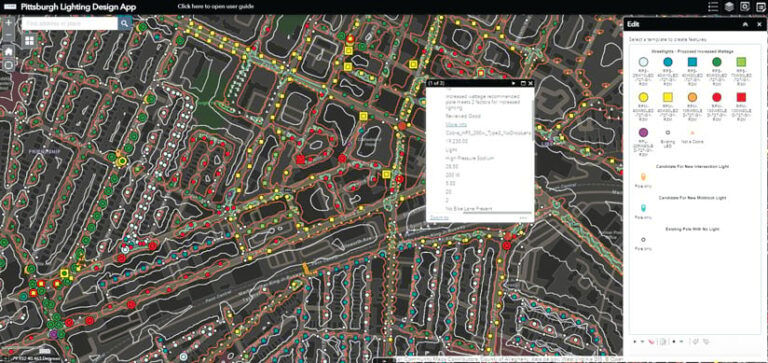Image resolution: width=768 pixels, height=363 pixels.
Task: Click the Reviewed Good text in popup
Action: 463,116
